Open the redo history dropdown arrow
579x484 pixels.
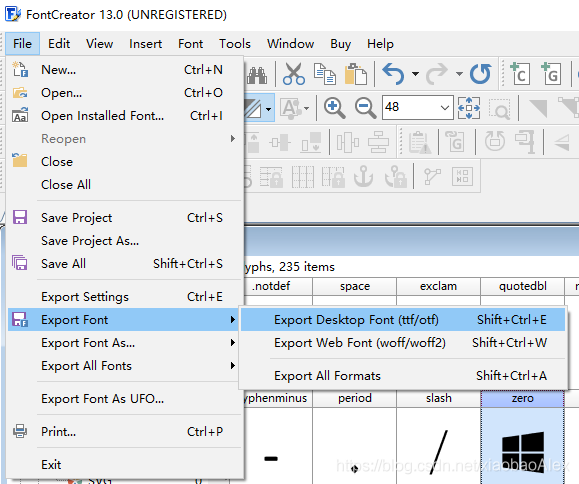[459, 74]
